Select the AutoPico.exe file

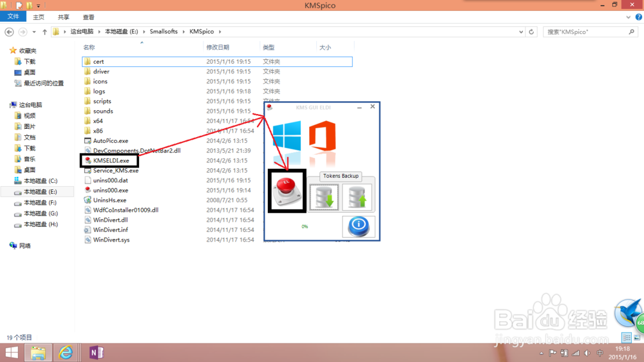pyautogui.click(x=111, y=140)
